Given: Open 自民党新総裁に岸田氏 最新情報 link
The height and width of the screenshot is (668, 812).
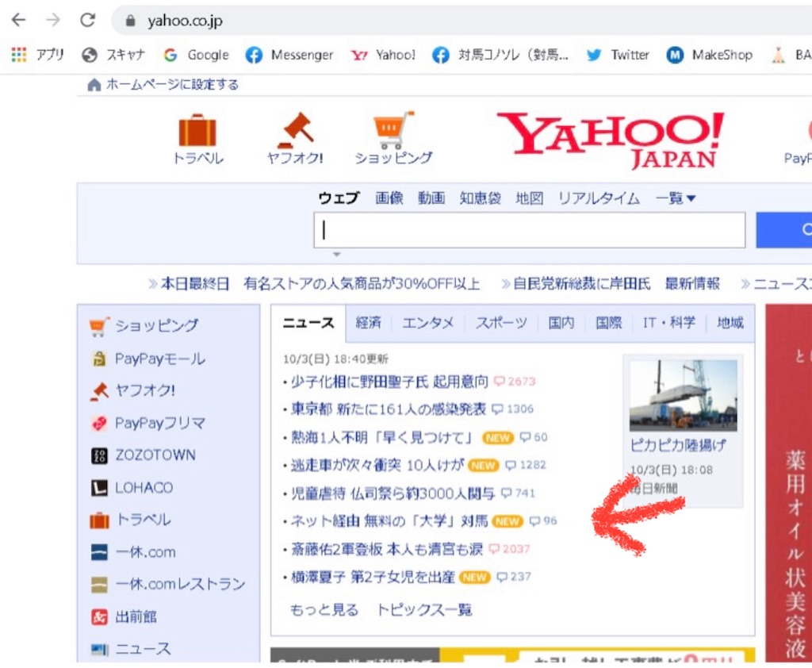Looking at the screenshot, I should [x=611, y=284].
